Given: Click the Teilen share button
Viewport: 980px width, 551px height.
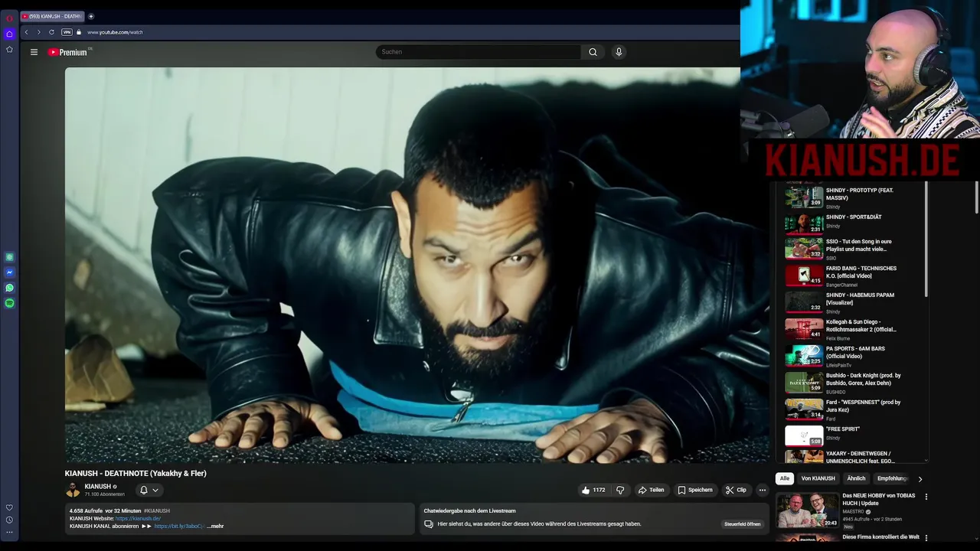Looking at the screenshot, I should pos(651,490).
